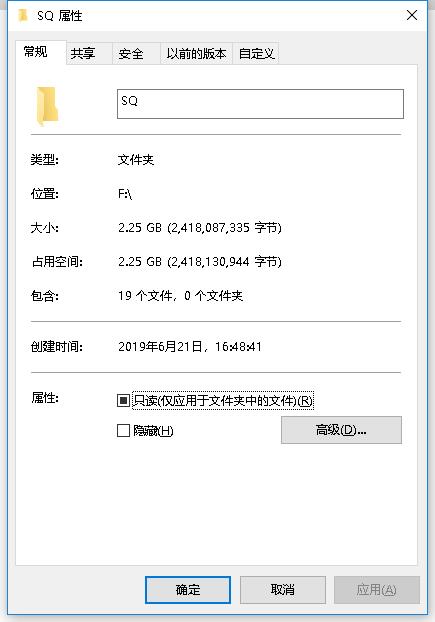This screenshot has width=435, height=622.
Task: Click the SQ 属性 title bar text
Action: pos(60,16)
